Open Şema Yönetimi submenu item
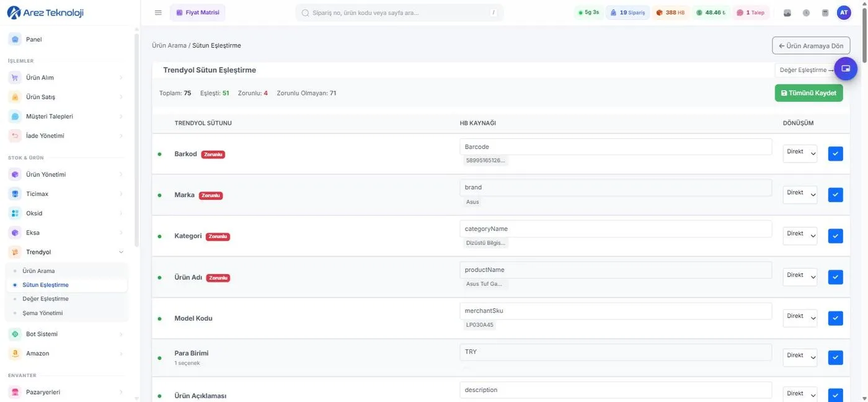The height and width of the screenshot is (402, 868). (x=42, y=313)
